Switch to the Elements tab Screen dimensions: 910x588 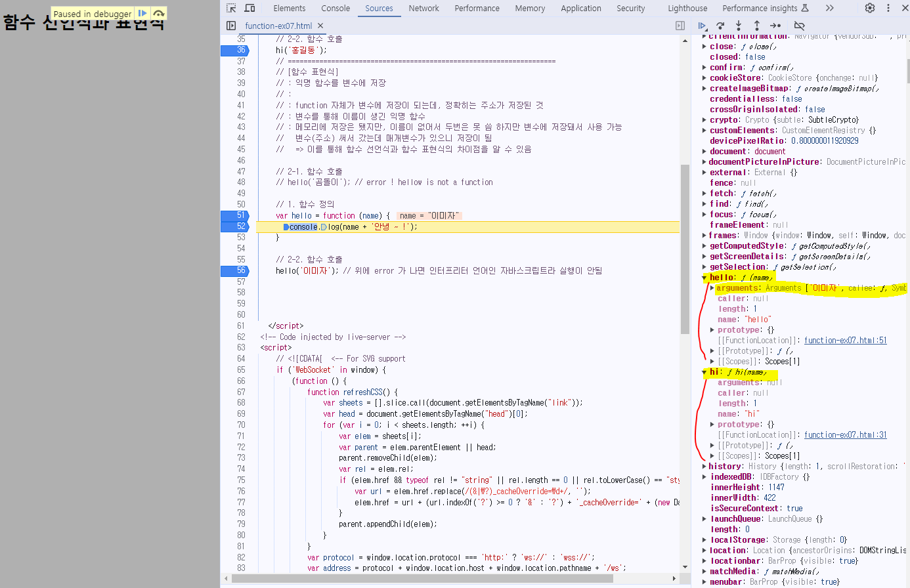[x=290, y=9]
